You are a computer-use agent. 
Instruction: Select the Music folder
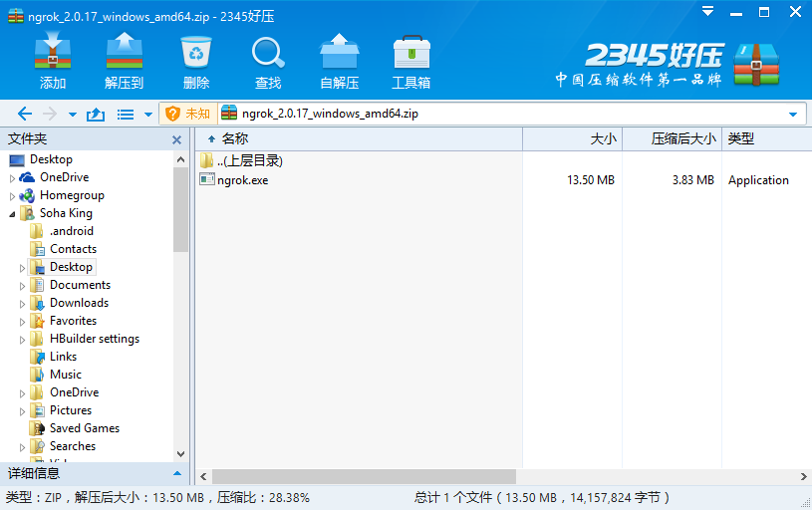tap(65, 375)
